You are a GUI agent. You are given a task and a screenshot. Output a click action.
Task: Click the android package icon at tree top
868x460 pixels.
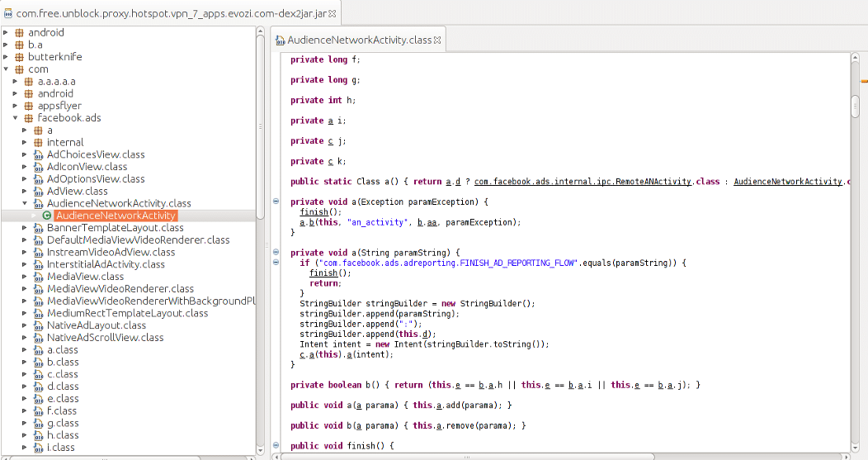(19, 33)
